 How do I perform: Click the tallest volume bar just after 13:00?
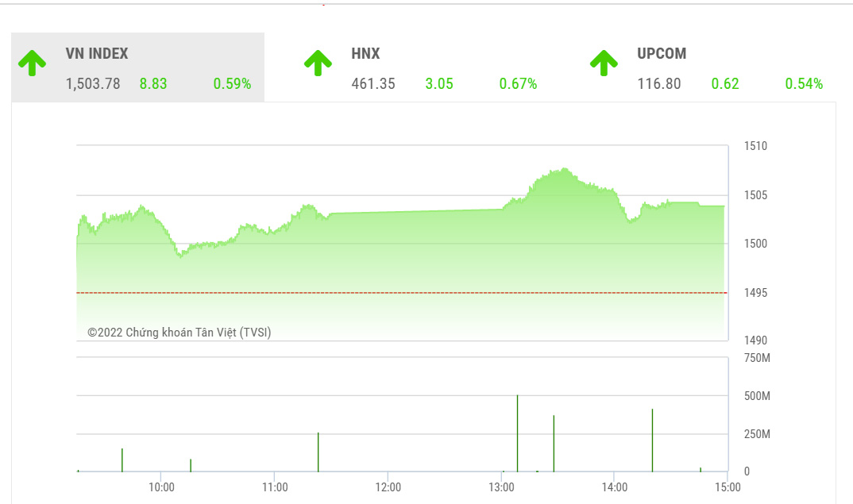pos(518,433)
